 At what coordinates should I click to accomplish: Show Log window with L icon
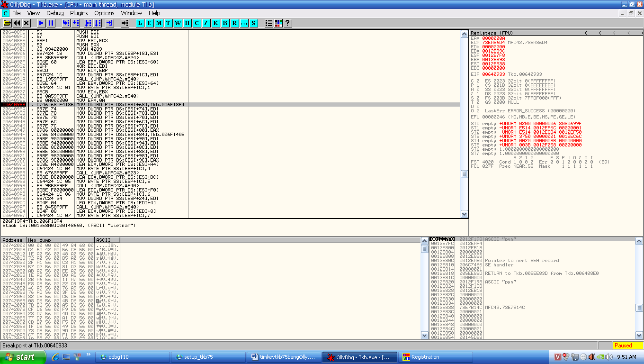tap(140, 23)
